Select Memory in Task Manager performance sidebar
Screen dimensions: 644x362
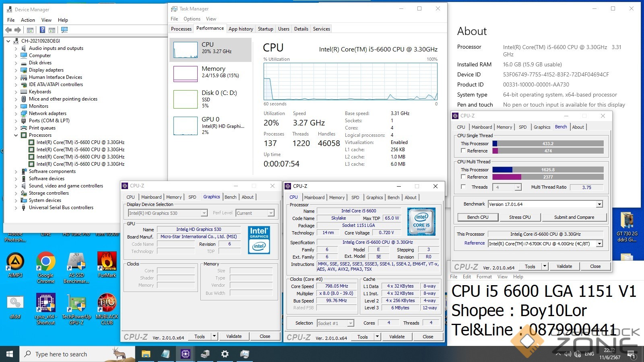tap(211, 72)
